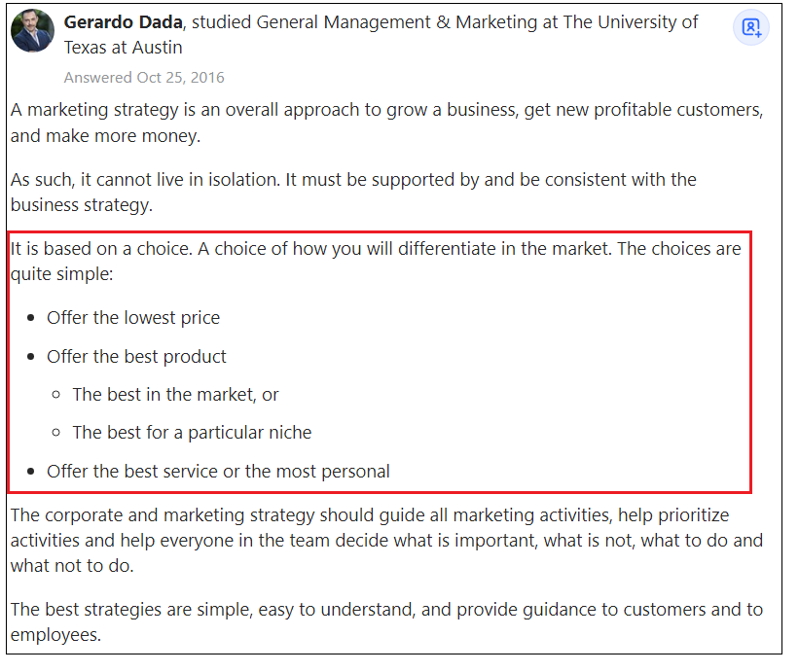The height and width of the screenshot is (672, 799).
Task: Click the words 'quite simple:'
Action: click(x=61, y=274)
